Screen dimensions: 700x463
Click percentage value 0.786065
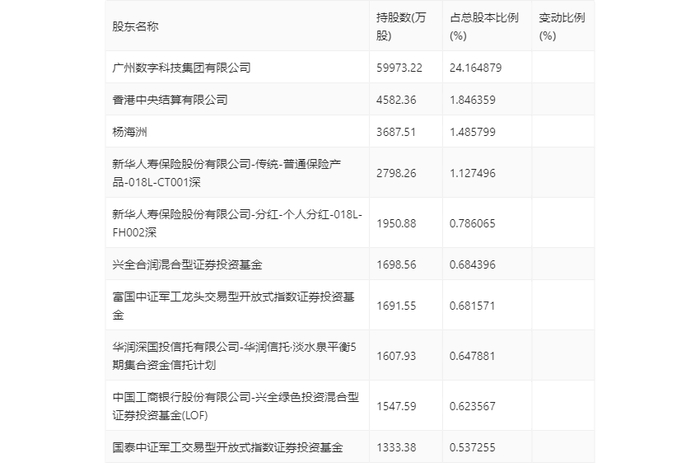coord(472,223)
